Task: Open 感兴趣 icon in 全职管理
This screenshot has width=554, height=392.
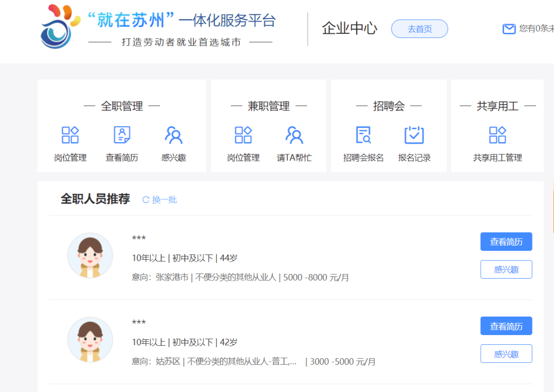Action: 173,135
